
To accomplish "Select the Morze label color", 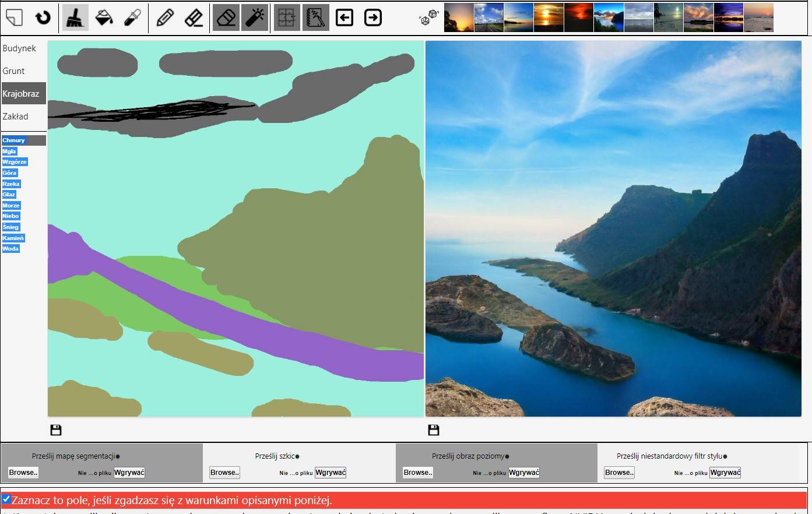I will point(11,206).
